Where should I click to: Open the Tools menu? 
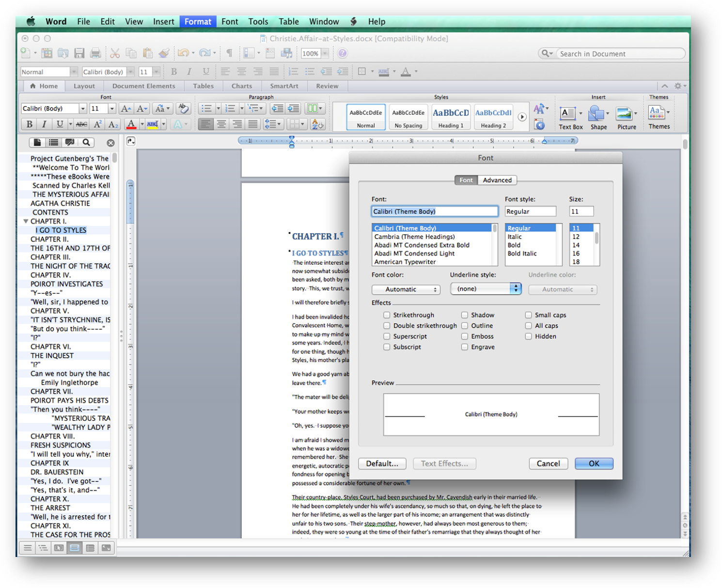pos(258,21)
